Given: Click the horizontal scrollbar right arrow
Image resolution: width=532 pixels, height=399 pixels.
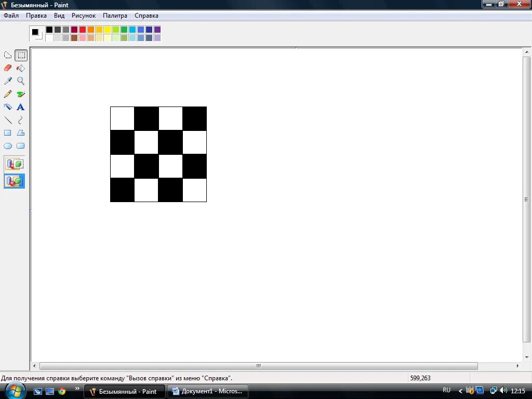Looking at the screenshot, I should (x=518, y=366).
